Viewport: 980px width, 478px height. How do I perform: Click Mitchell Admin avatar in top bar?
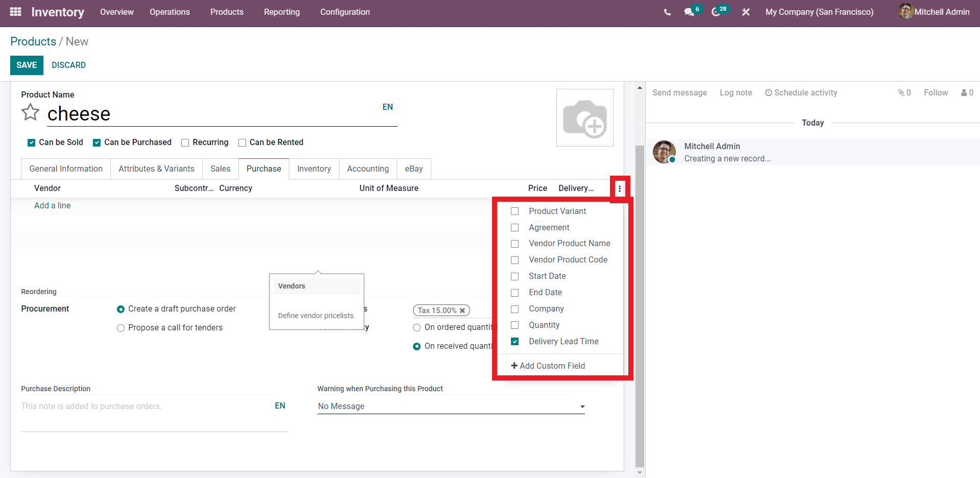(x=905, y=11)
